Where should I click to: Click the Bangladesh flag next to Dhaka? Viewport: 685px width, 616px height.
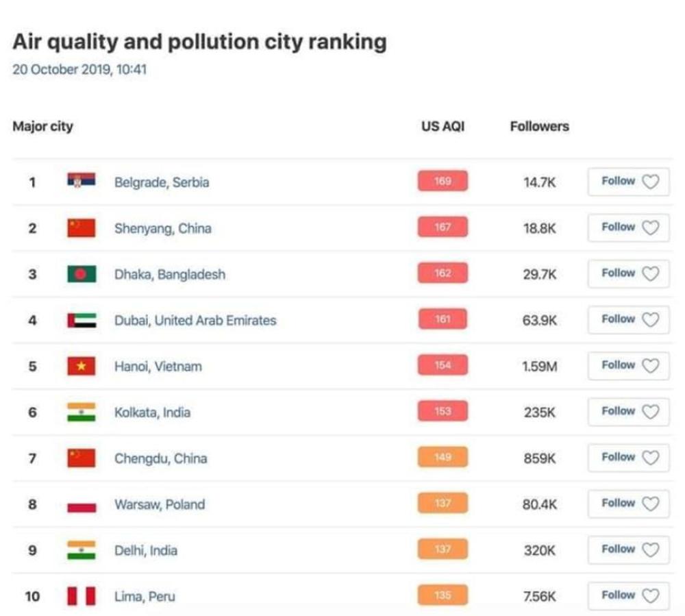click(x=81, y=274)
